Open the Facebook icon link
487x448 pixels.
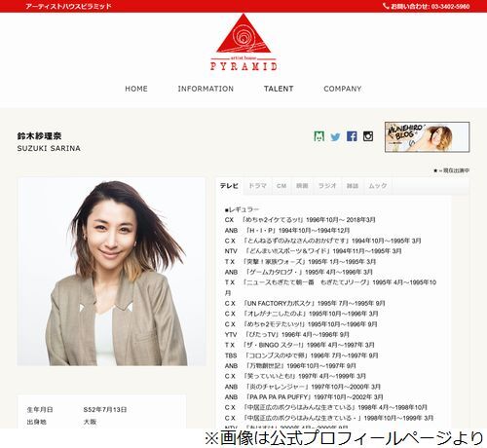click(352, 136)
